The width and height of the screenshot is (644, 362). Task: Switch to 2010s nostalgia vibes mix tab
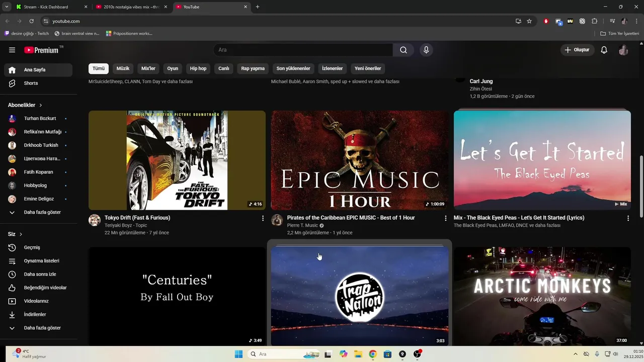point(132,7)
